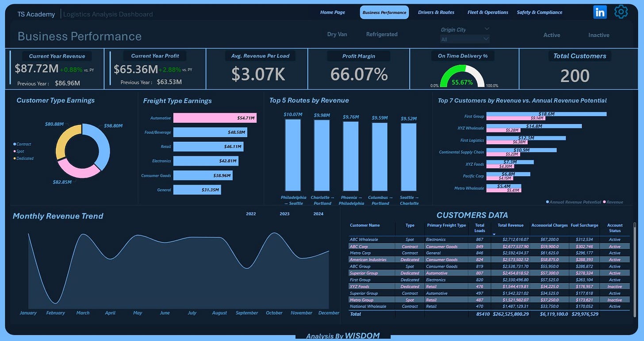Go to the Home Page tab
Image resolution: width=644 pixels, height=341 pixels.
tap(333, 12)
